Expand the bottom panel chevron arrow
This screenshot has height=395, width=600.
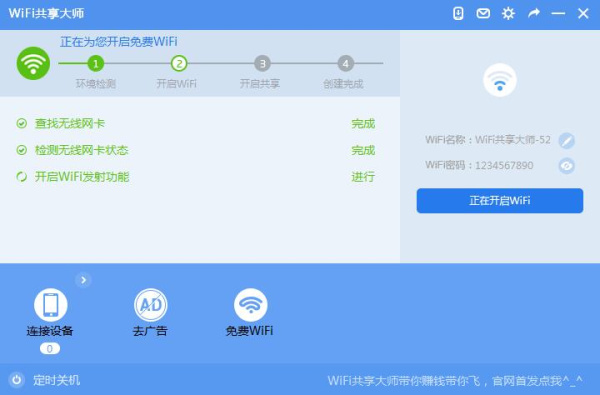pos(83,280)
